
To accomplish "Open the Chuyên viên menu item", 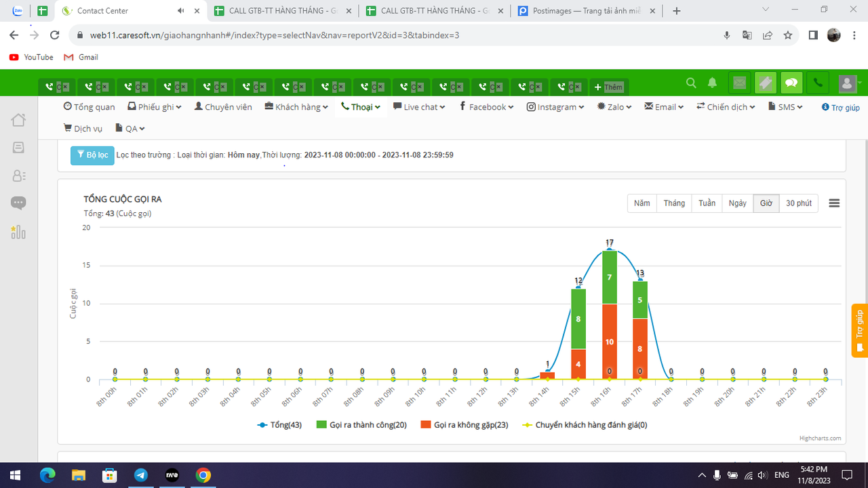I will click(x=223, y=107).
